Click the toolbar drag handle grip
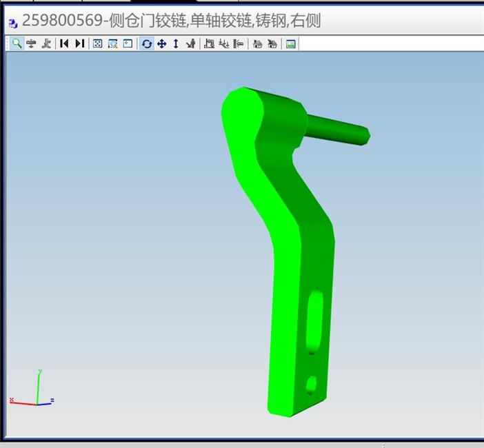 point(7,43)
